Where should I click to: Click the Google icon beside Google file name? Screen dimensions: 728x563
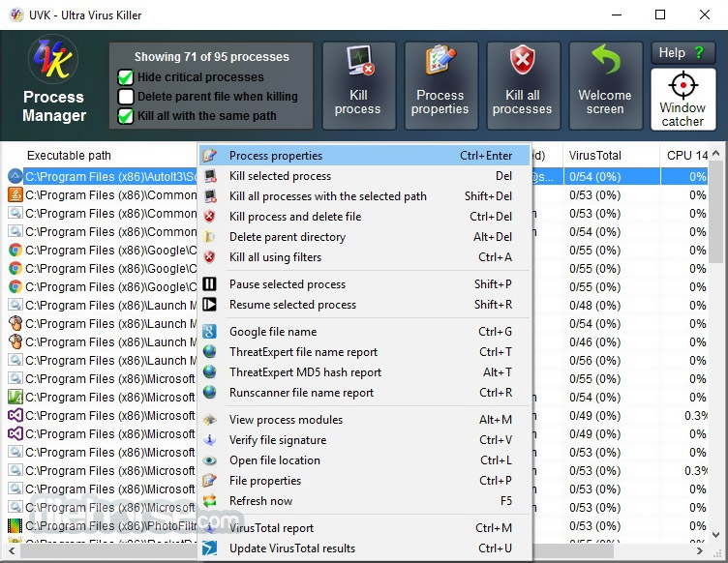[210, 332]
